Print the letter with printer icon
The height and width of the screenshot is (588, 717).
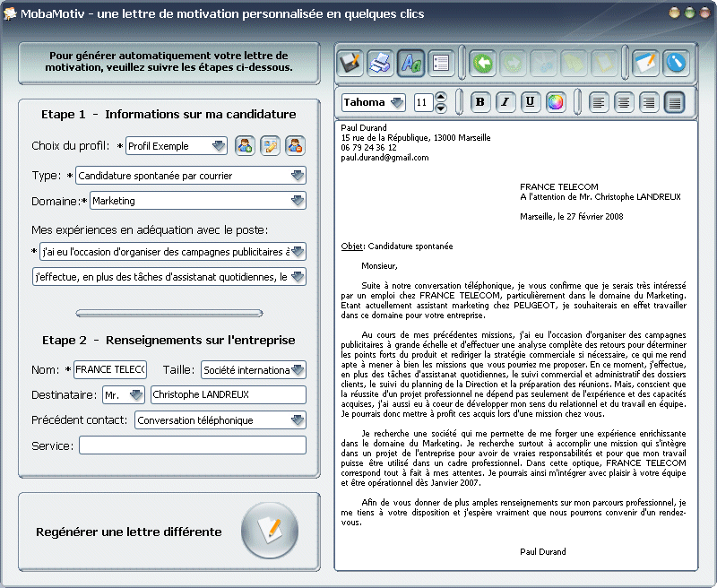coord(380,63)
